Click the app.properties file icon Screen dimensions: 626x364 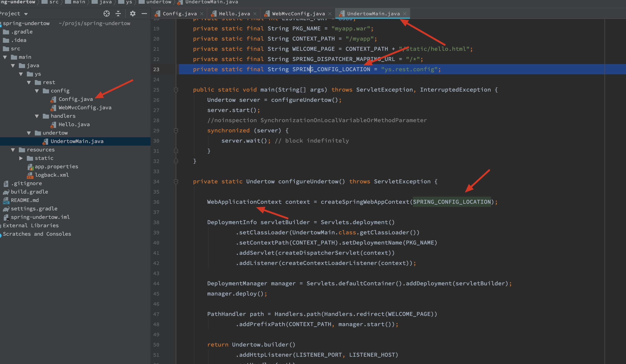[x=30, y=167]
